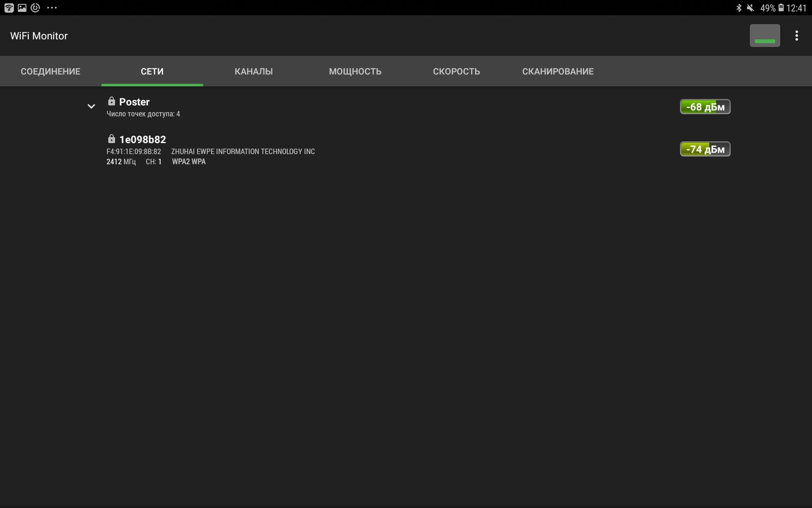Tap the green band filter button
This screenshot has height=508, width=812.
pyautogui.click(x=765, y=36)
